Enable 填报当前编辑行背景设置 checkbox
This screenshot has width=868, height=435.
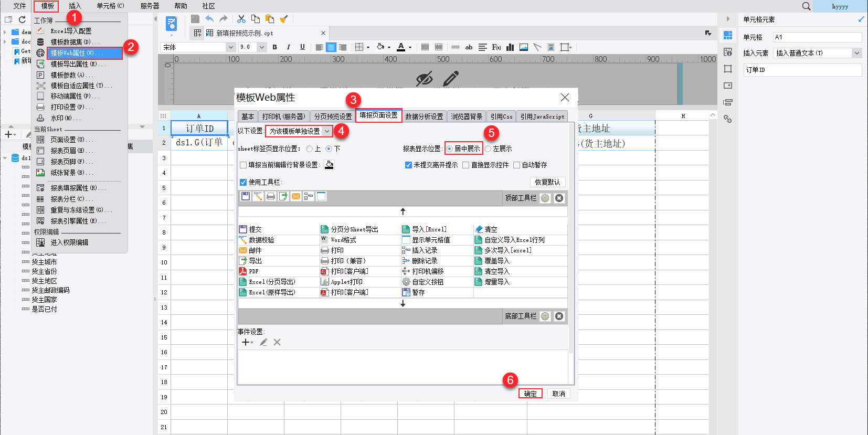[x=243, y=165]
